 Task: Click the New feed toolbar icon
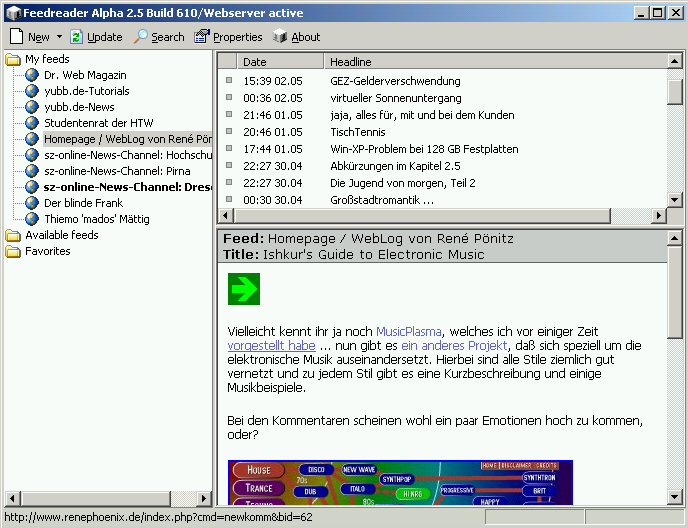pos(17,37)
